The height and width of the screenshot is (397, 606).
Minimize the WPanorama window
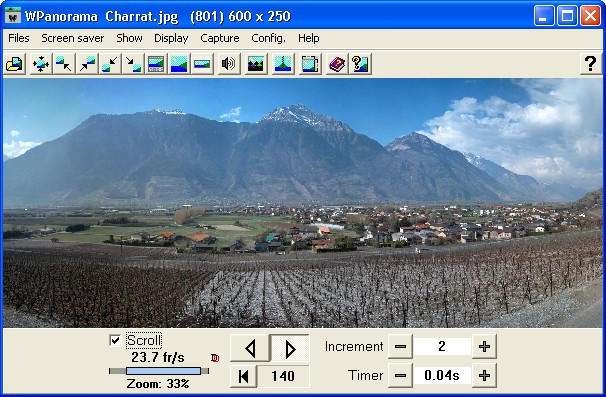click(544, 16)
